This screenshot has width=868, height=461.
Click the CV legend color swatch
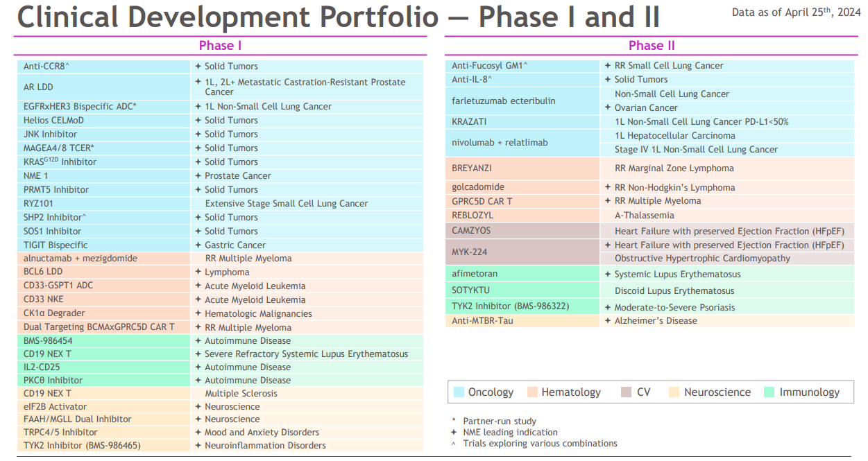click(x=627, y=392)
